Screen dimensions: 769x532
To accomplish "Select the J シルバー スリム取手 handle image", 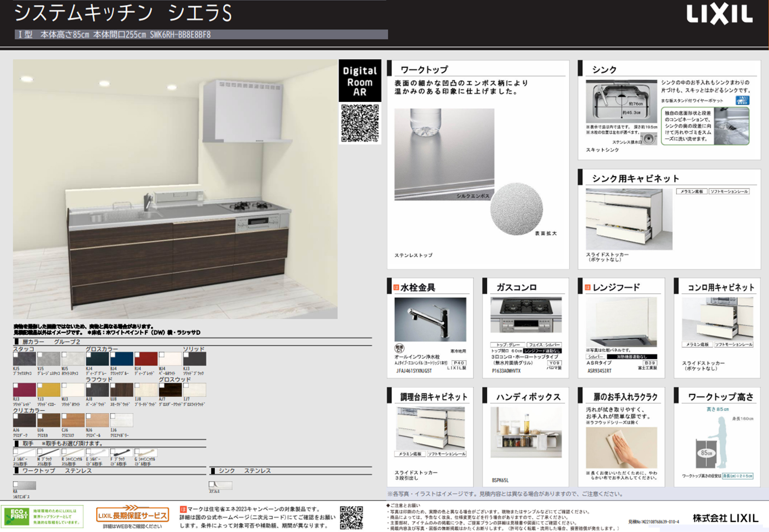I will tap(24, 452).
